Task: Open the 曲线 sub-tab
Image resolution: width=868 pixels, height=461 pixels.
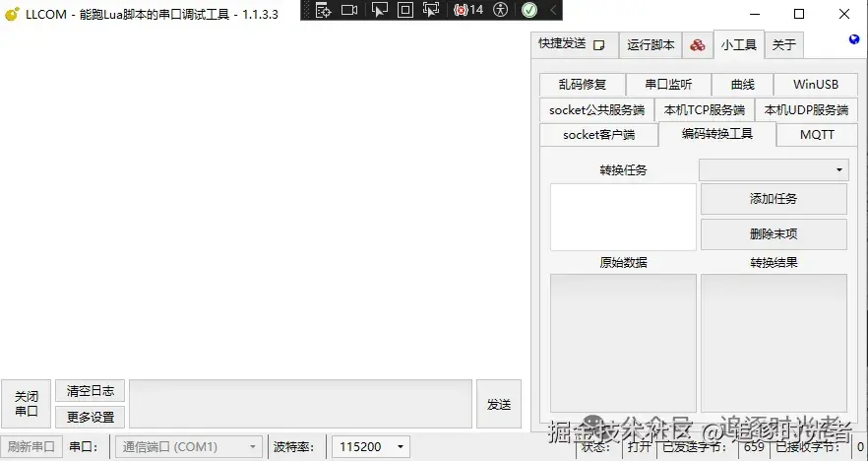Action: click(742, 85)
